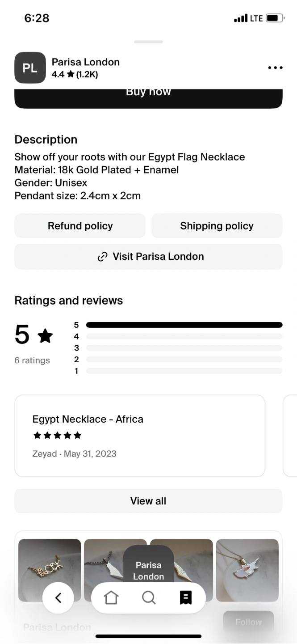Open the white map pendant thumbnail on right
The height and width of the screenshot is (644, 297).
(x=247, y=570)
